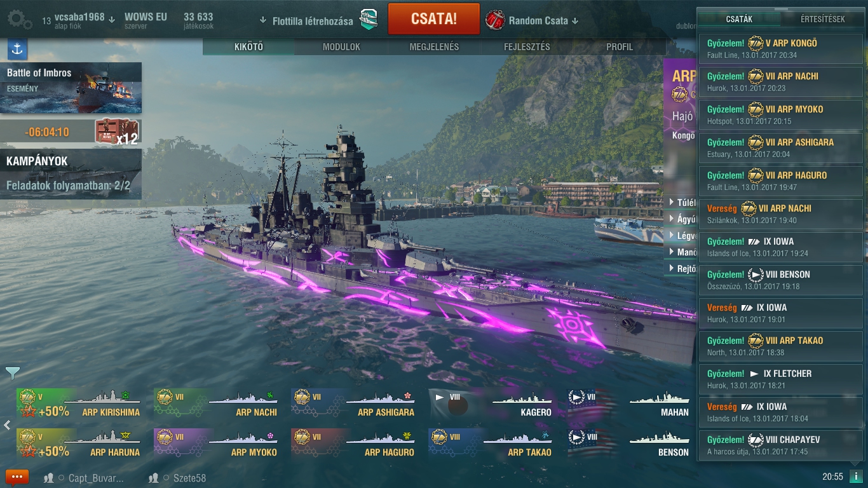Viewport: 868px width, 488px height.
Task: Expand the Manőver stats section arrow
Action: point(672,252)
